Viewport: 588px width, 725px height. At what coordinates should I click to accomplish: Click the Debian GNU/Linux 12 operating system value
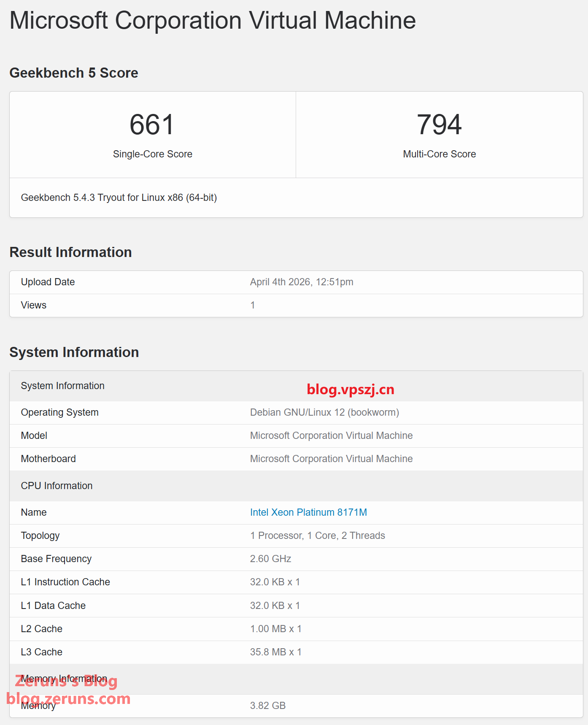(x=324, y=412)
